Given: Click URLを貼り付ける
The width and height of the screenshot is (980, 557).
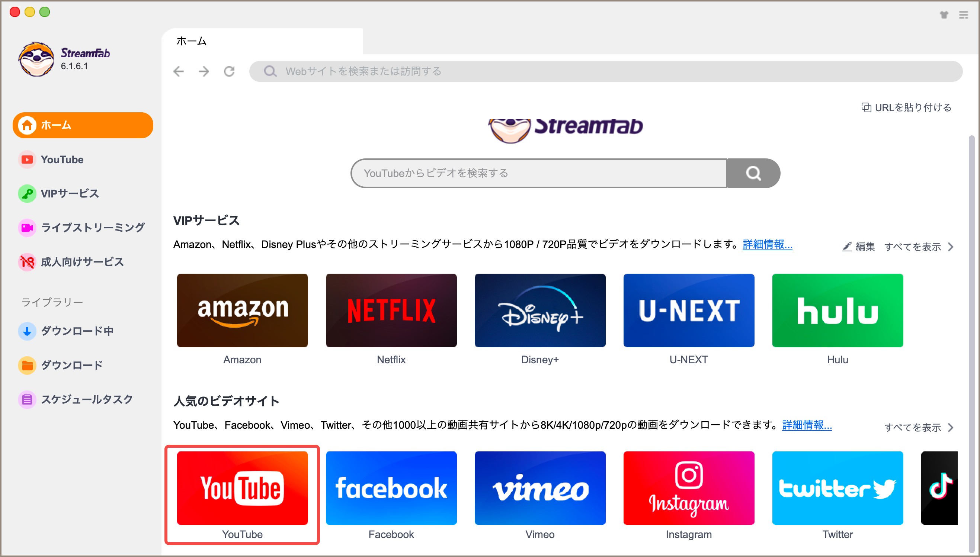Looking at the screenshot, I should point(907,107).
